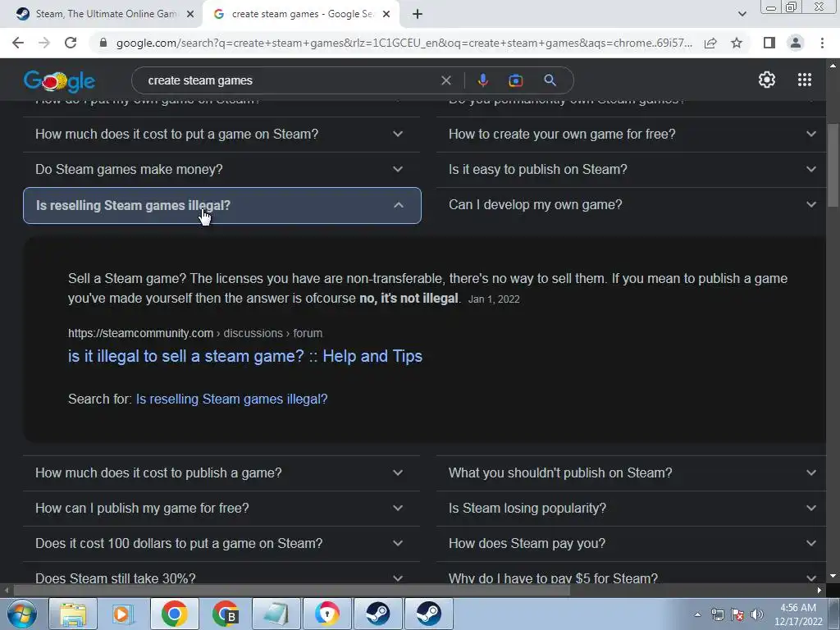Open File Explorer from the taskbar

(73, 614)
